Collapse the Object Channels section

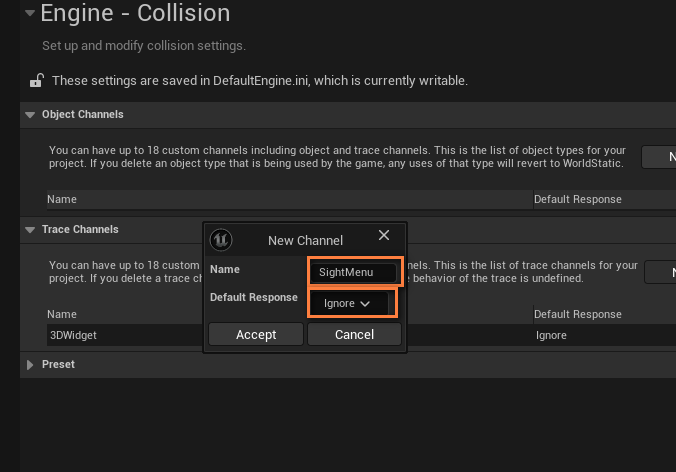[30, 115]
